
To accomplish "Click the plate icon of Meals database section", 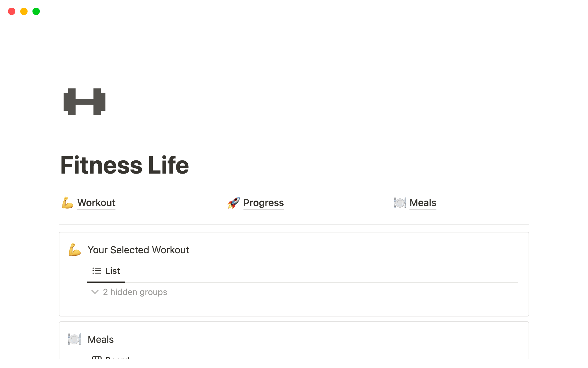I will (74, 339).
